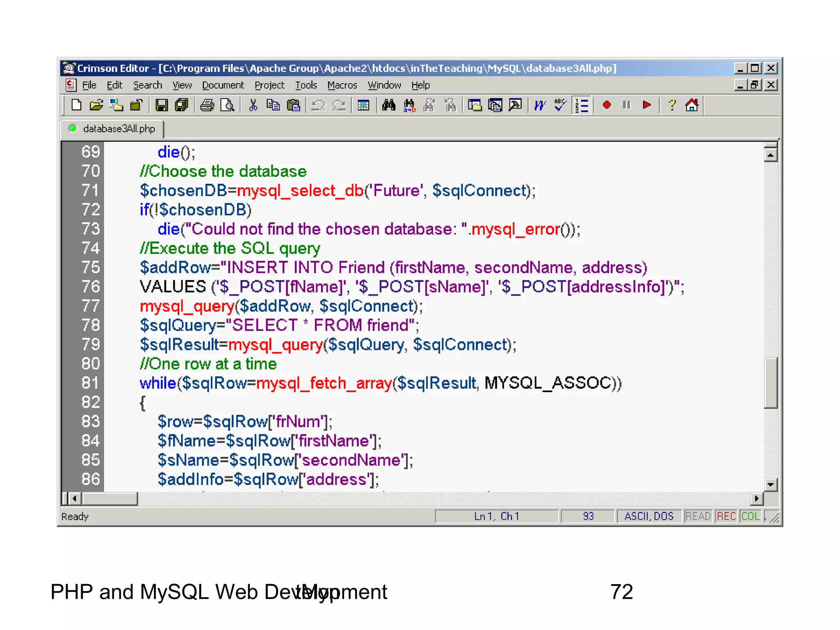Open the Search menu
This screenshot has width=840, height=630.
[148, 85]
